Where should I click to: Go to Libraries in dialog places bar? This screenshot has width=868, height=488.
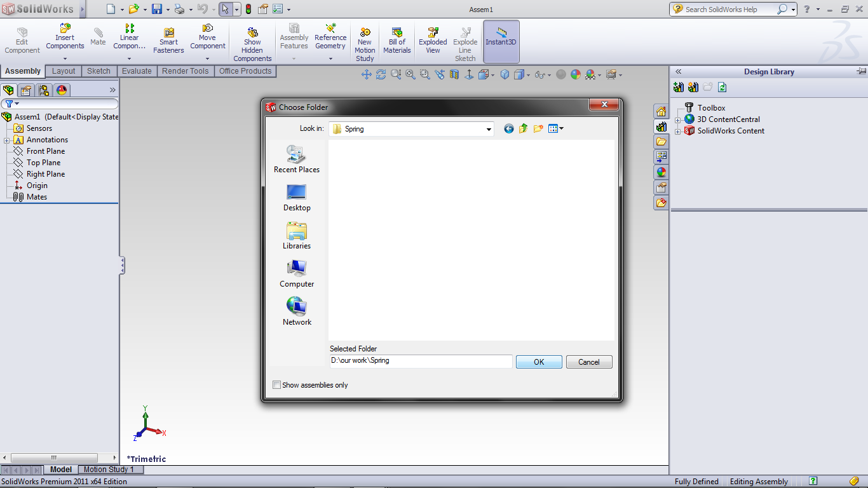pyautogui.click(x=297, y=236)
